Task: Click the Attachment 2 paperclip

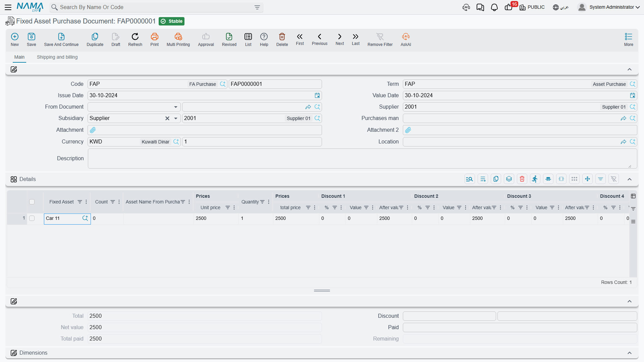Action: point(408,130)
